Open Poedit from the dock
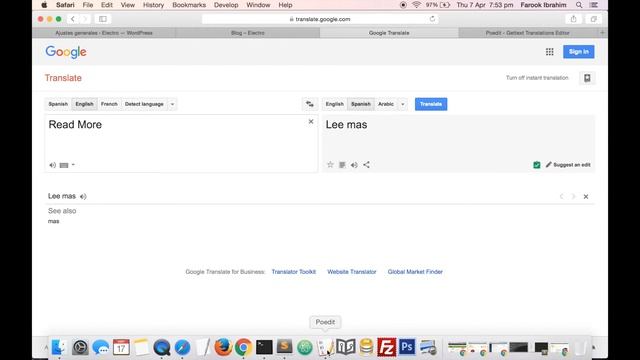This screenshot has width=640, height=360. tap(325, 347)
